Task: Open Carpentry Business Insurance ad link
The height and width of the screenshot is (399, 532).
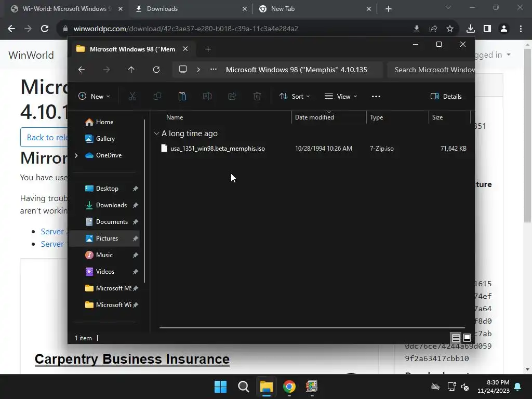Action: click(132, 359)
